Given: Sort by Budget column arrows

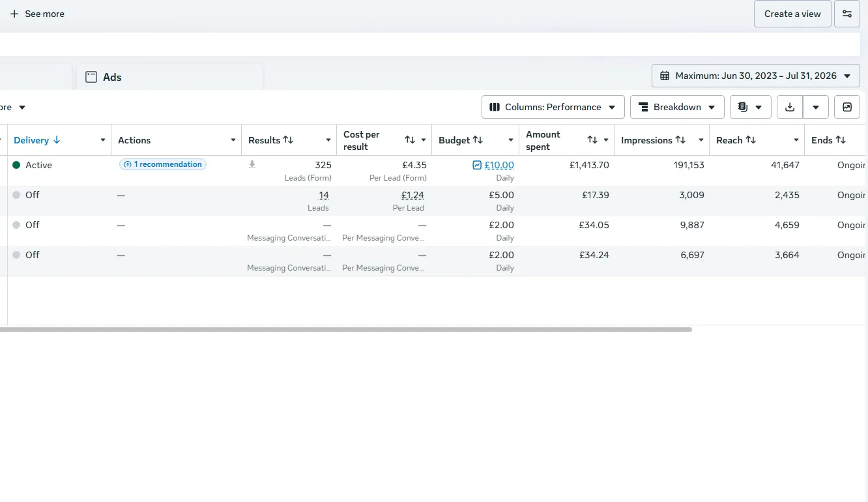Looking at the screenshot, I should click(x=478, y=140).
